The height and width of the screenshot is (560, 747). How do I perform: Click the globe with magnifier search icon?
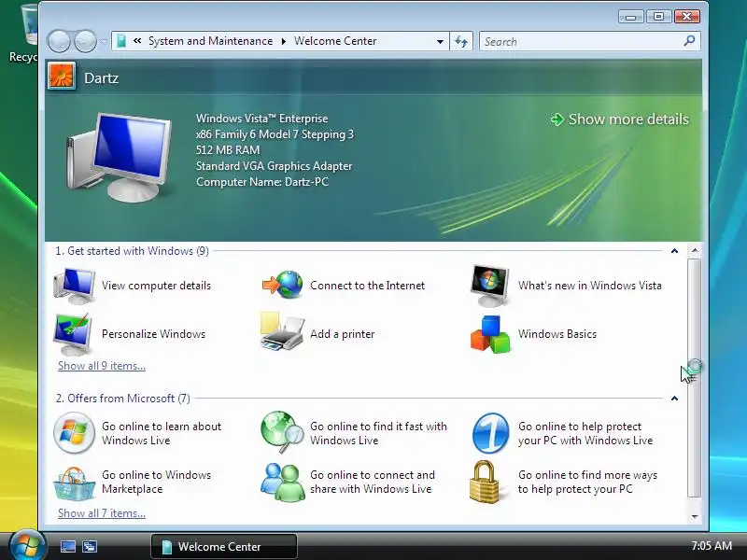point(282,432)
